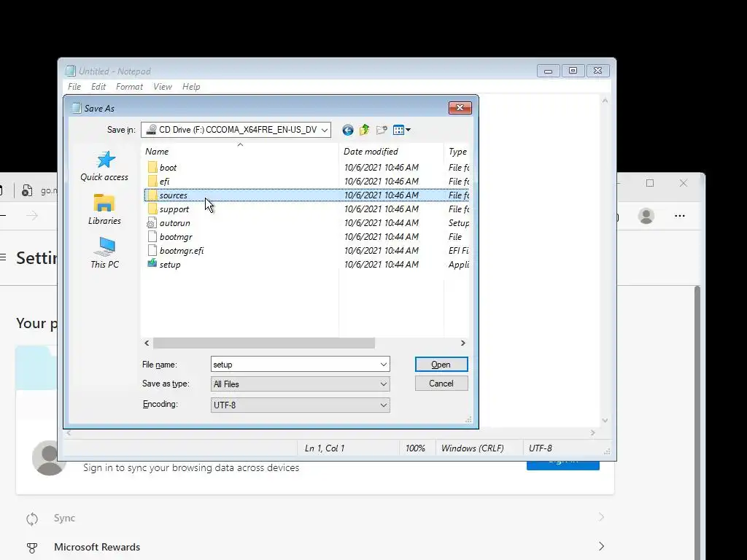Expand the File name dropdown arrow

tap(384, 365)
